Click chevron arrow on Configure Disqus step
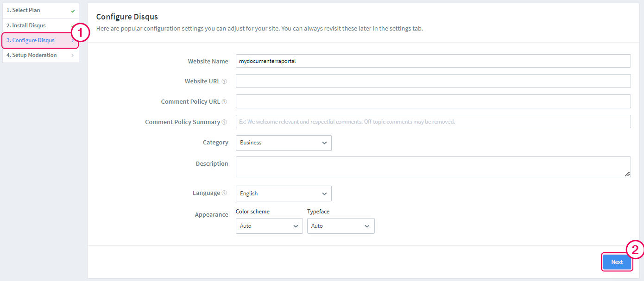 pyautogui.click(x=72, y=41)
